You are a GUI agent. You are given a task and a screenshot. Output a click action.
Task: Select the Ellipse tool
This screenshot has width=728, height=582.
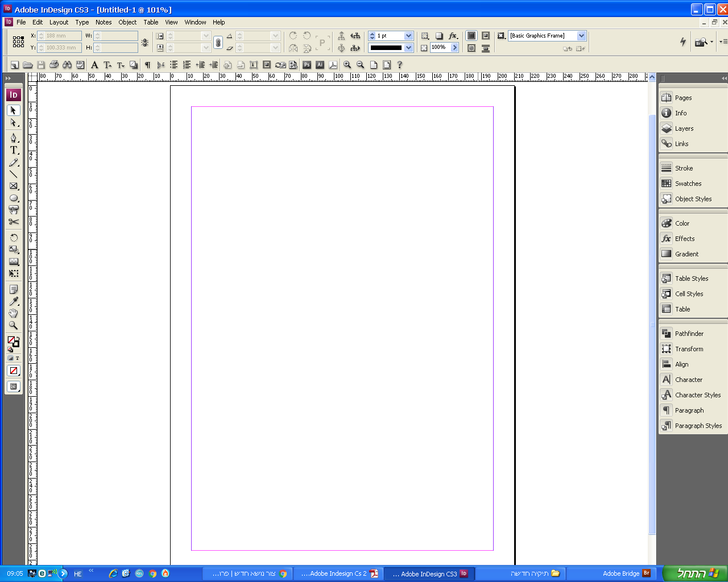pyautogui.click(x=14, y=198)
